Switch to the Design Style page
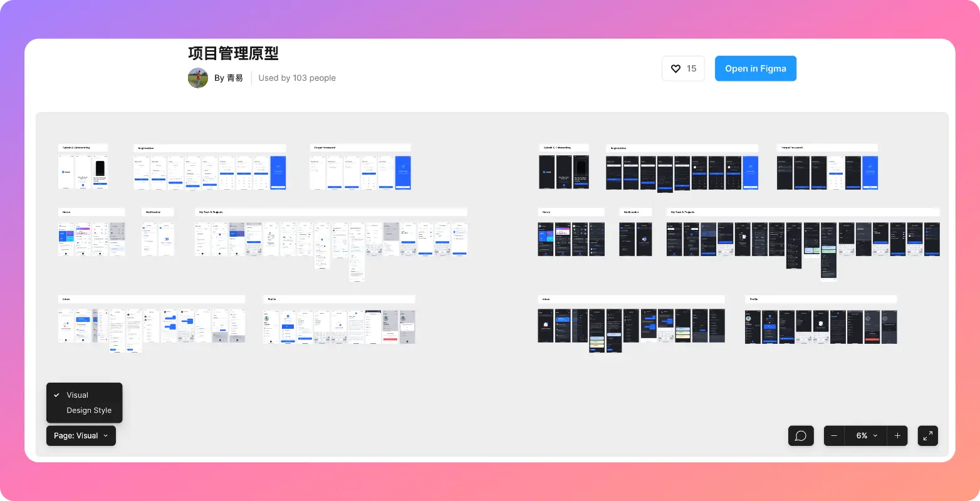This screenshot has width=980, height=501. point(89,410)
